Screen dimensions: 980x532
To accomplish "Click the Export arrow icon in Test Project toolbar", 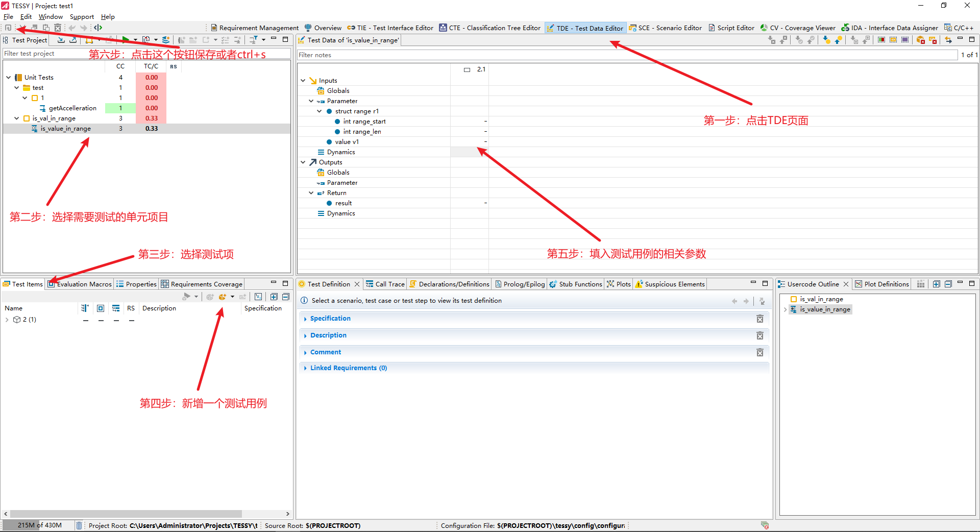I will pos(73,40).
